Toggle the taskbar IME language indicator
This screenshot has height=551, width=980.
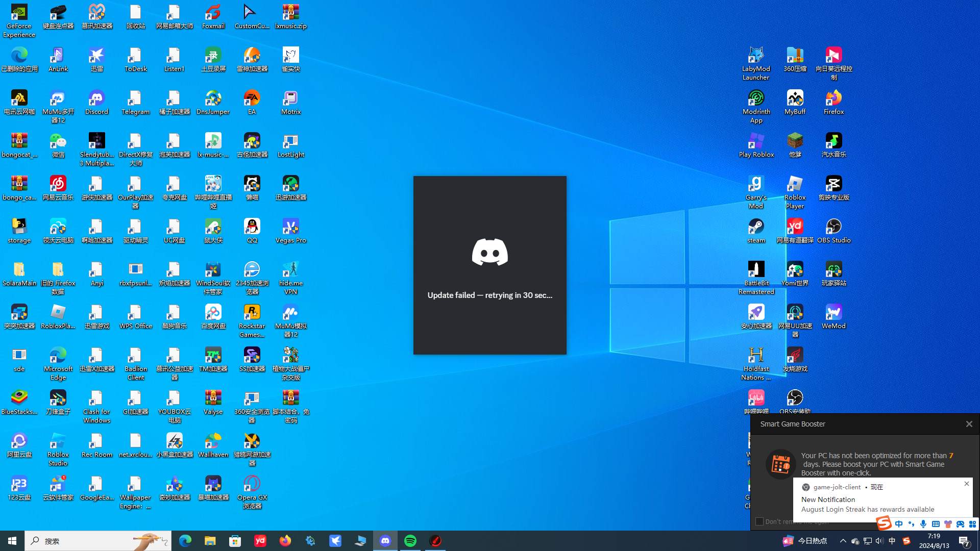(892, 541)
